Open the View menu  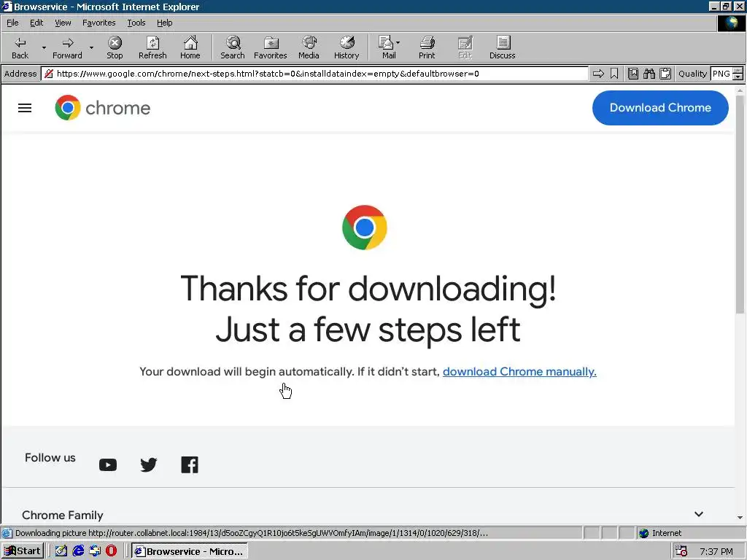pyautogui.click(x=63, y=23)
